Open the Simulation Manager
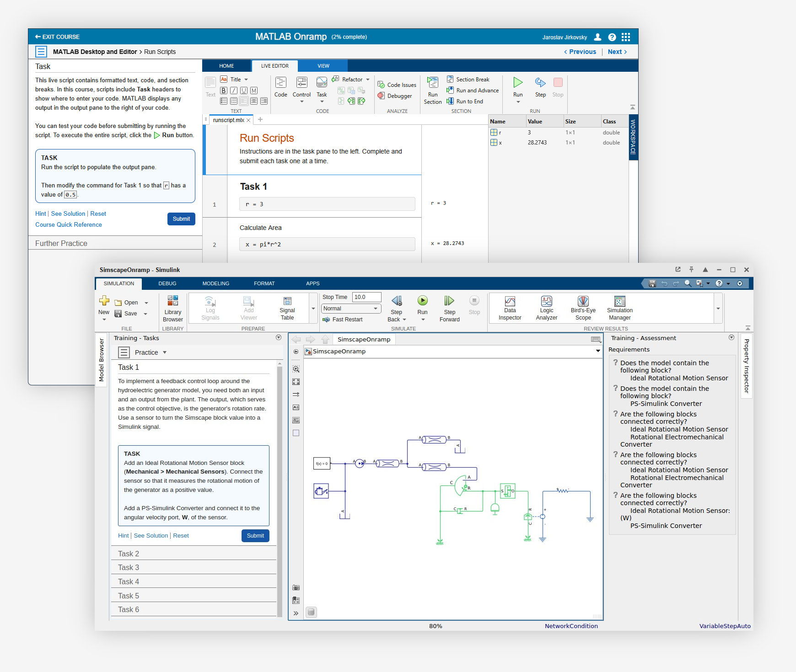 pyautogui.click(x=619, y=302)
